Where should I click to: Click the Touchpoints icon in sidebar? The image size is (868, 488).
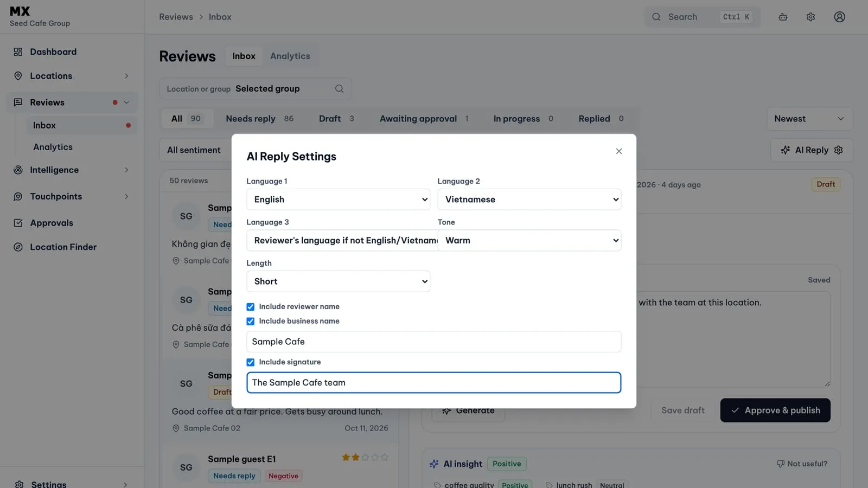pos(18,197)
